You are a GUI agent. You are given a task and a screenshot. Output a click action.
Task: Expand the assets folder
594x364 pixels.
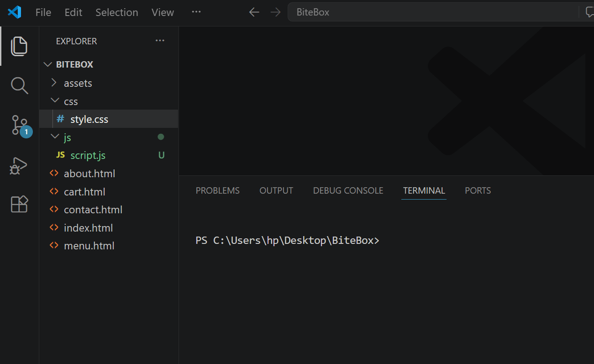54,83
